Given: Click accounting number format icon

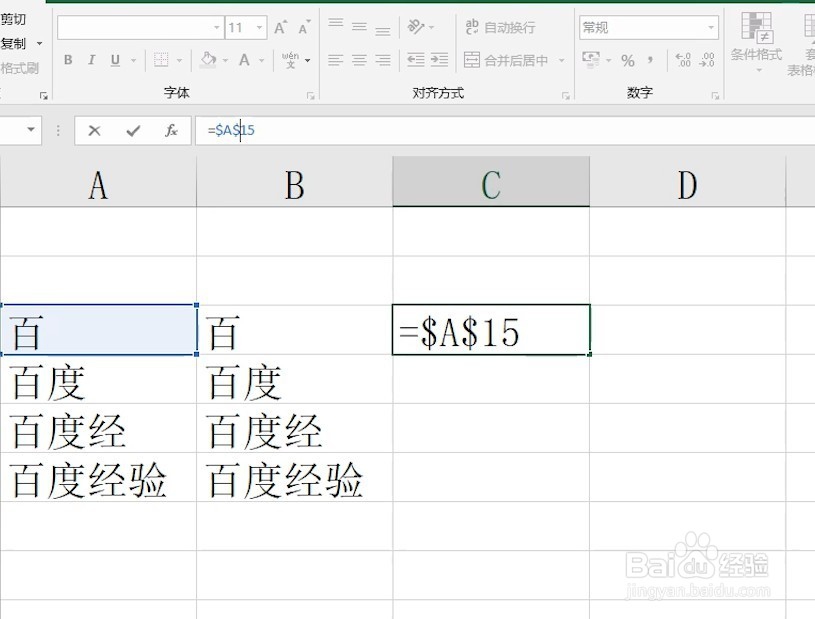Looking at the screenshot, I should click(x=590, y=58).
